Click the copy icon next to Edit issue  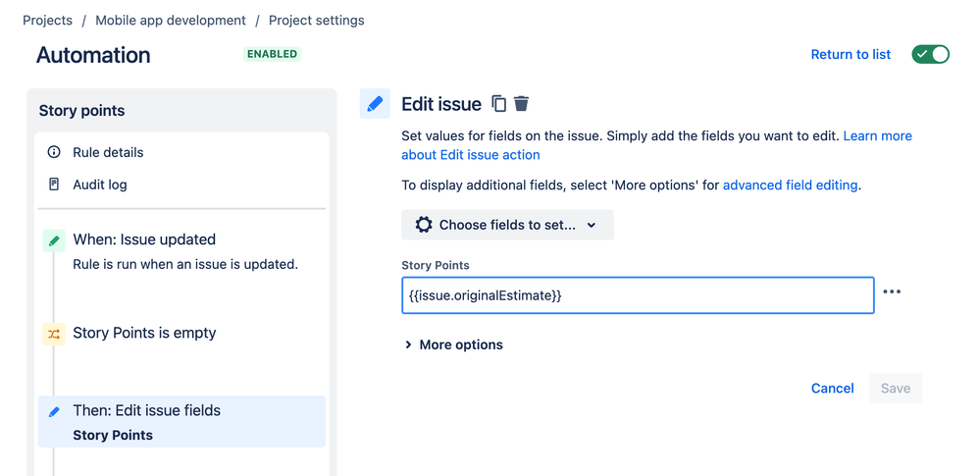tap(498, 104)
